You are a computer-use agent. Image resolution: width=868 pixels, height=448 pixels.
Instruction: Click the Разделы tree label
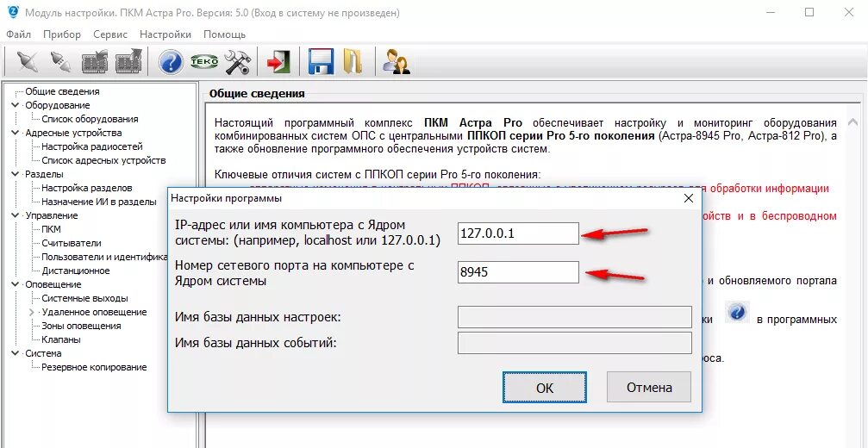pyautogui.click(x=44, y=174)
